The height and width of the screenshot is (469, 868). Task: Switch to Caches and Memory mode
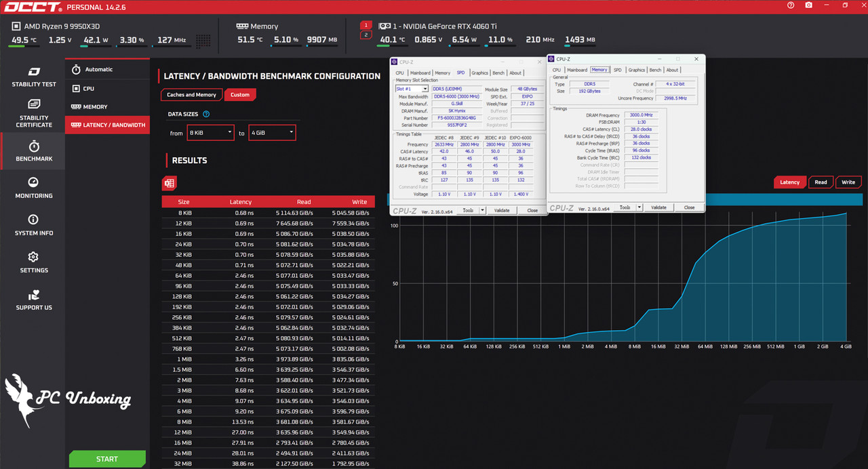coord(191,95)
